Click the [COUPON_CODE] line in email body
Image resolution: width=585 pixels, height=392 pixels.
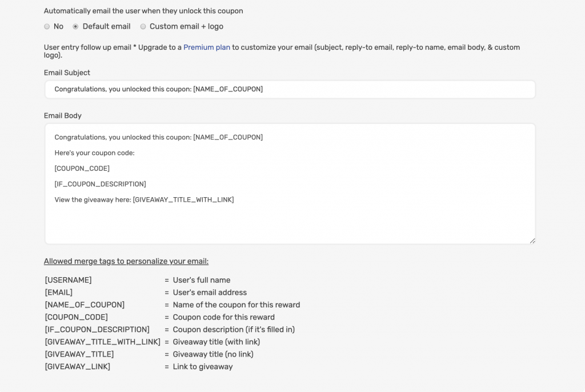click(x=82, y=169)
